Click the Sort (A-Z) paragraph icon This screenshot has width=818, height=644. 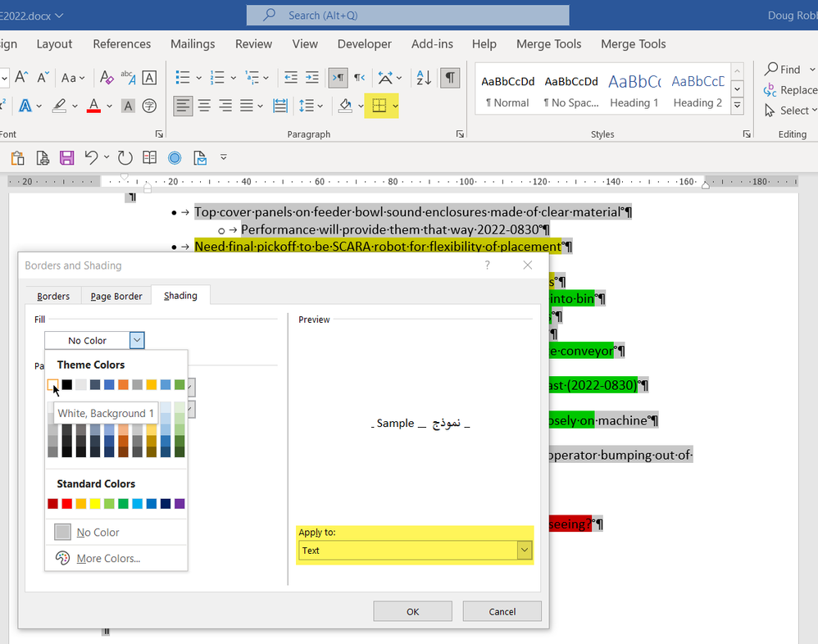pos(424,78)
